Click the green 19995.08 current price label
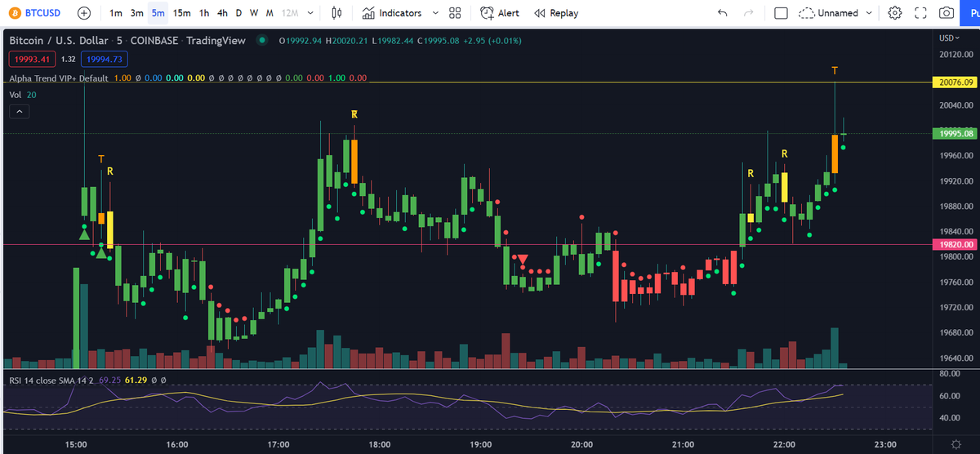The height and width of the screenshot is (454, 980). [955, 134]
